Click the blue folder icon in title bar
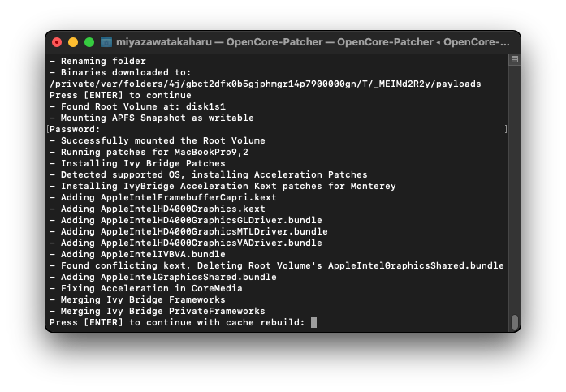The width and height of the screenshot is (566, 392). 106,42
